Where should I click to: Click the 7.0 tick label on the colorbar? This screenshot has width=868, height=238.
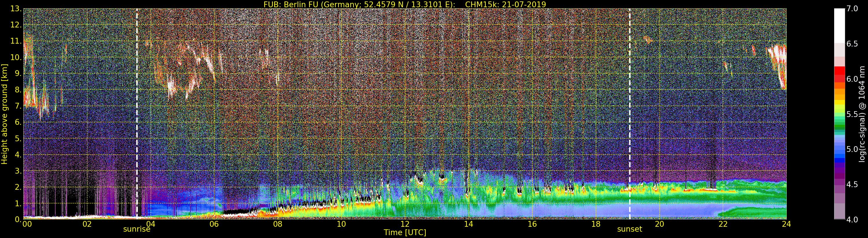852,9
